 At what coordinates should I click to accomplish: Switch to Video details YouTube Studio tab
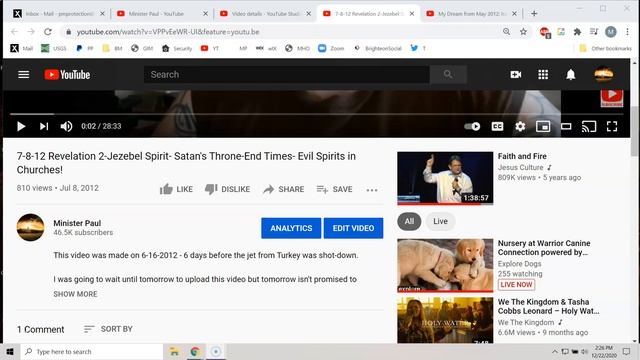coord(264,14)
